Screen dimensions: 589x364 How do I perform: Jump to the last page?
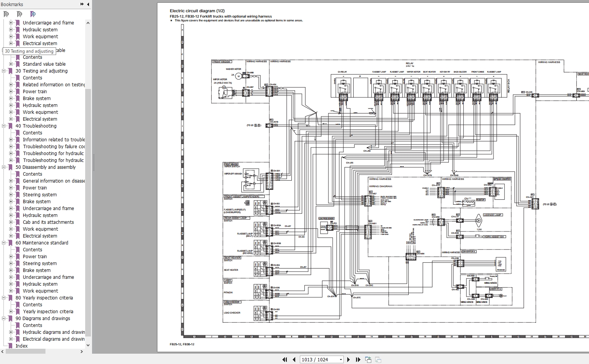coord(358,359)
